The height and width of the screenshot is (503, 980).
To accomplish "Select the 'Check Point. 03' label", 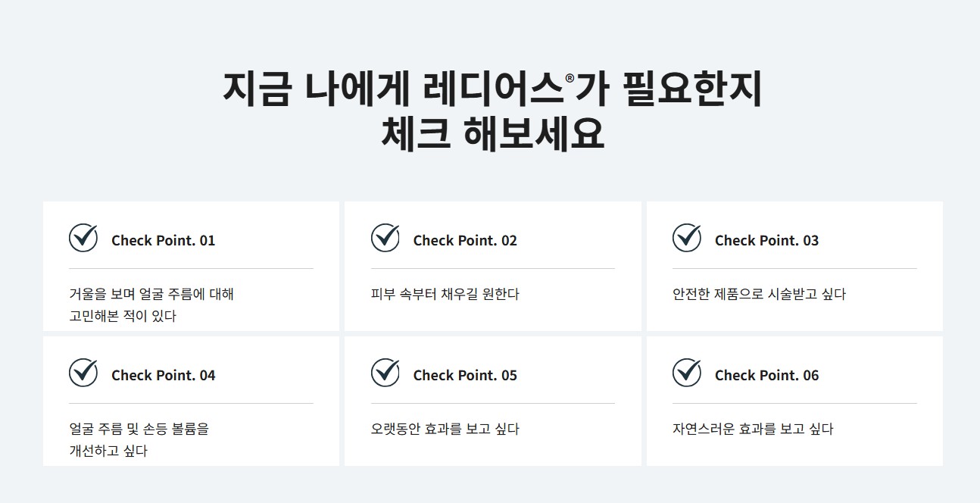I will pos(766,241).
